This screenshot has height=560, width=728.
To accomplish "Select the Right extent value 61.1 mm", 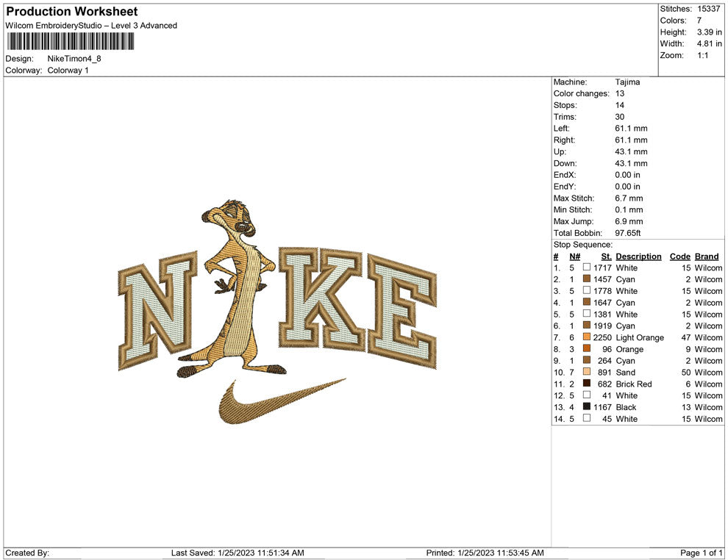I will [x=631, y=140].
